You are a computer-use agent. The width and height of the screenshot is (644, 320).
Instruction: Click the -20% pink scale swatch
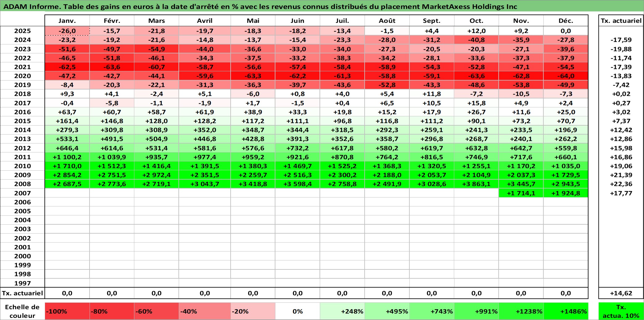pyautogui.click(x=253, y=311)
